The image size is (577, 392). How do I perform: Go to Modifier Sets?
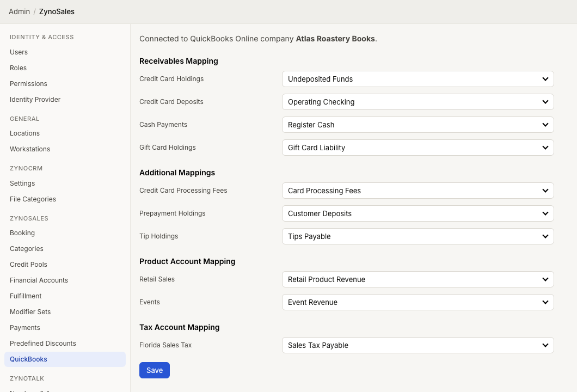(x=30, y=313)
